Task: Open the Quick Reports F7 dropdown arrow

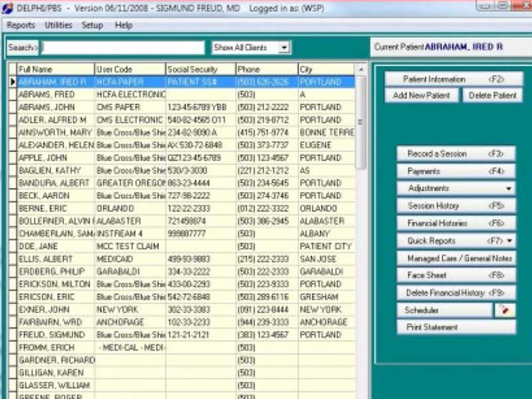Action: click(x=509, y=241)
